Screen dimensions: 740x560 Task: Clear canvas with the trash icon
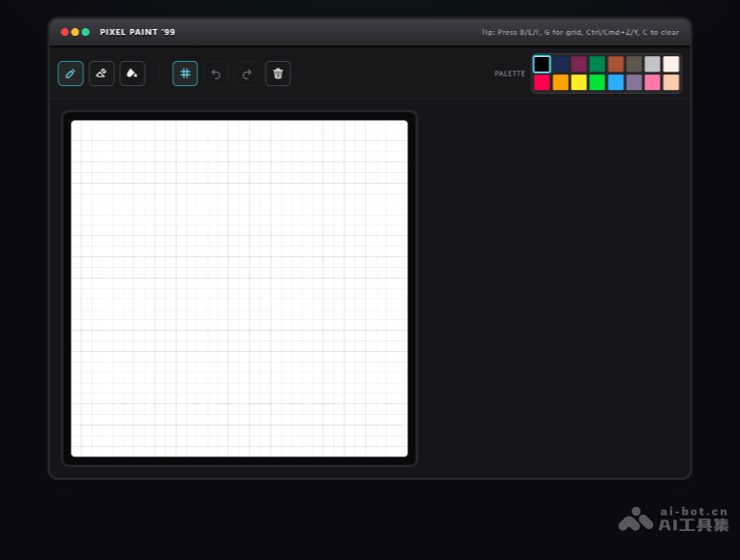coord(278,74)
